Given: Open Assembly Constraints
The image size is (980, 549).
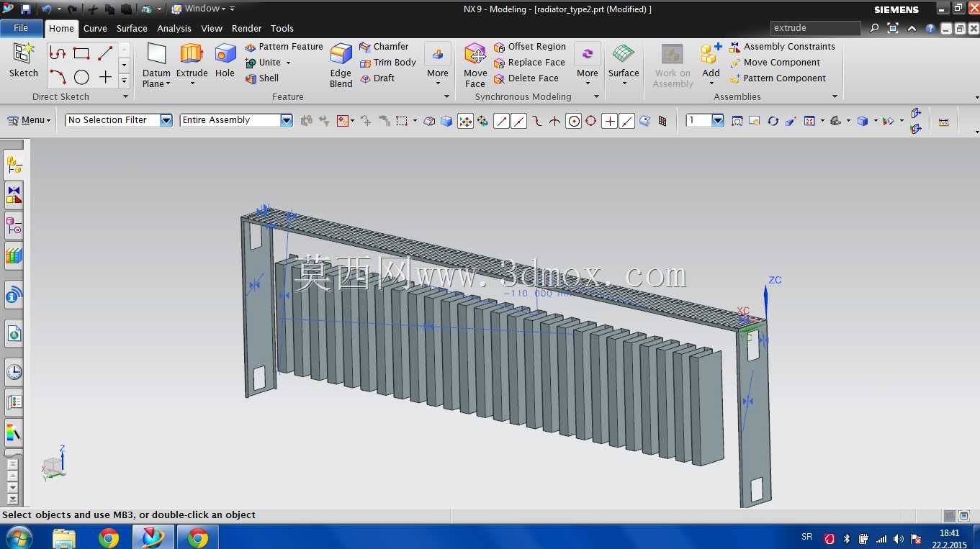Looking at the screenshot, I should tap(782, 47).
